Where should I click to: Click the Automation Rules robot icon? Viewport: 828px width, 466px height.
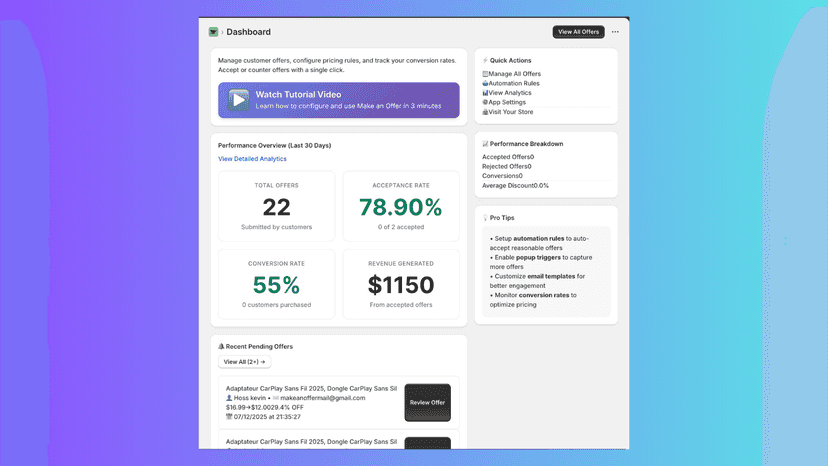[485, 83]
